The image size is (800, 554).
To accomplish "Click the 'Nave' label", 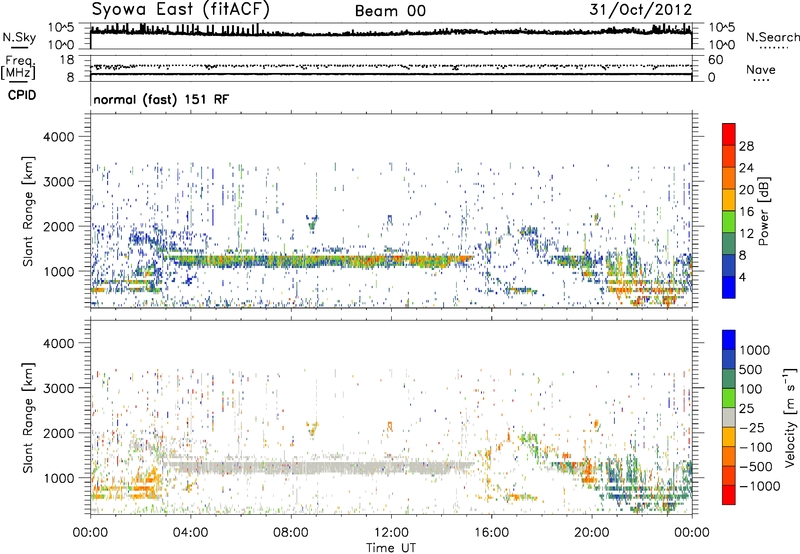I will [x=761, y=70].
